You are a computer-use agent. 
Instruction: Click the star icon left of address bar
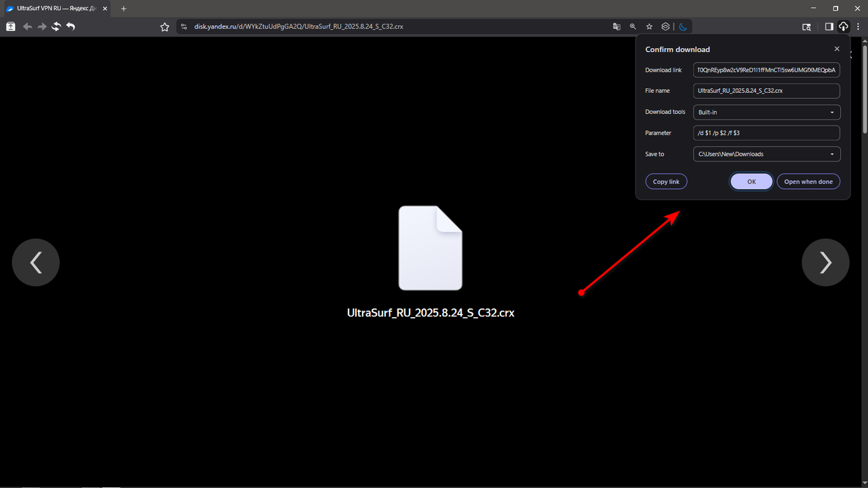165,27
